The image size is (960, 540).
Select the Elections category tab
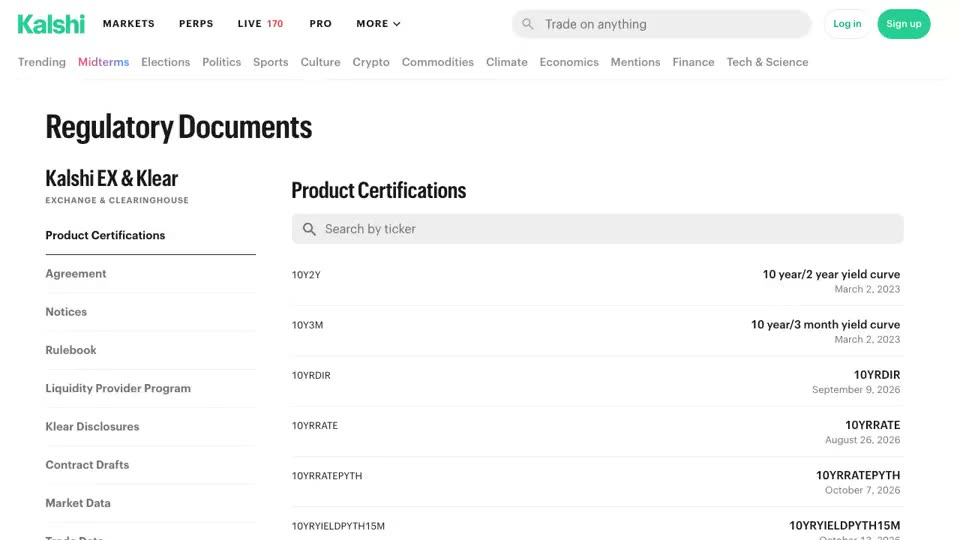click(165, 62)
